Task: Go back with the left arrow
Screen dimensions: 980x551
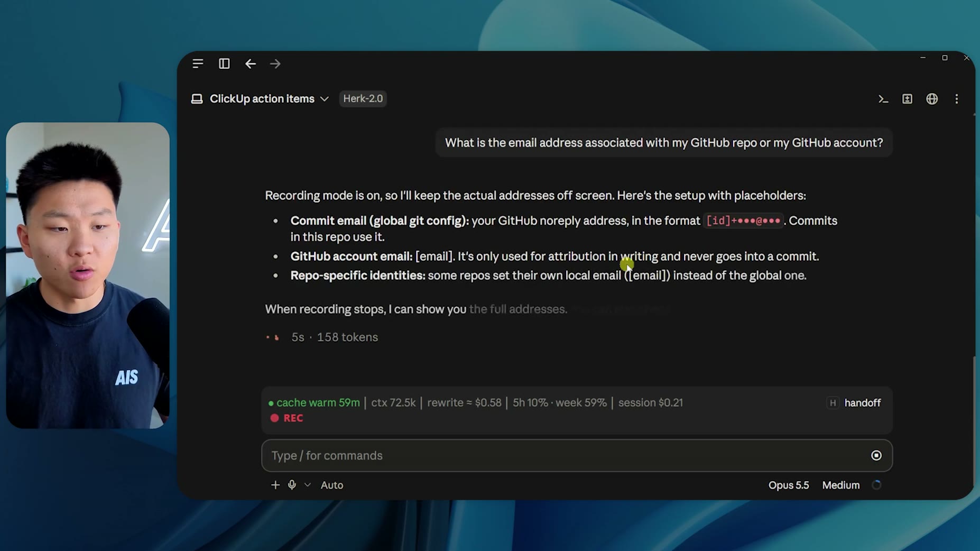Action: pos(251,63)
